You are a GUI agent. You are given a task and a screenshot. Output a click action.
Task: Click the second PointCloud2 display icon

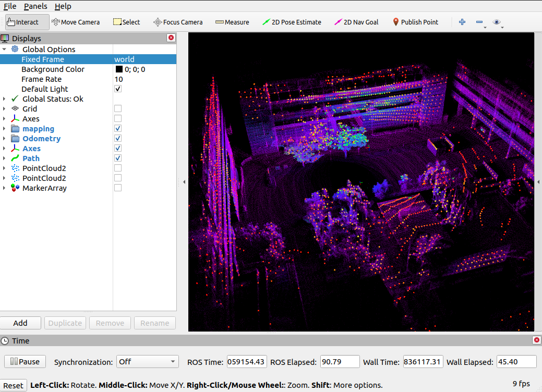(x=15, y=178)
